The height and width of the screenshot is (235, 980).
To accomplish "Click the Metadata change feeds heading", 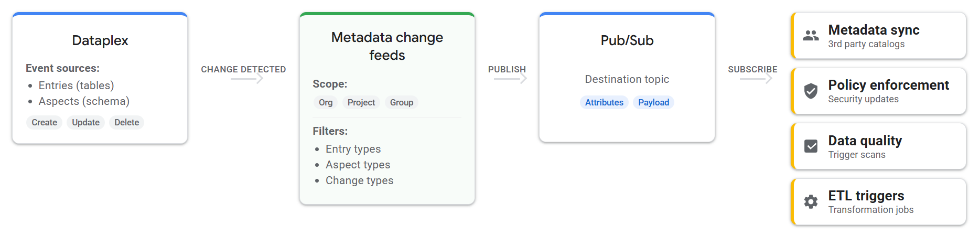I will click(387, 46).
